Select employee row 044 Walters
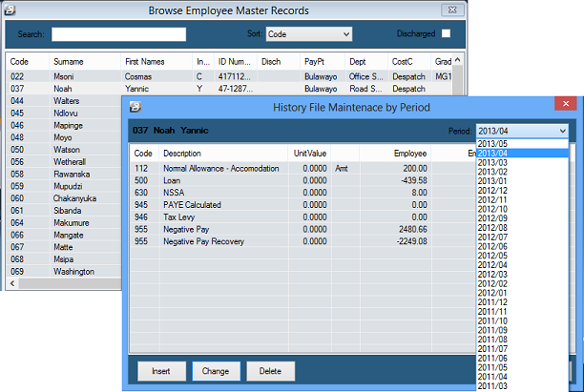The height and width of the screenshot is (392, 584). tap(64, 100)
